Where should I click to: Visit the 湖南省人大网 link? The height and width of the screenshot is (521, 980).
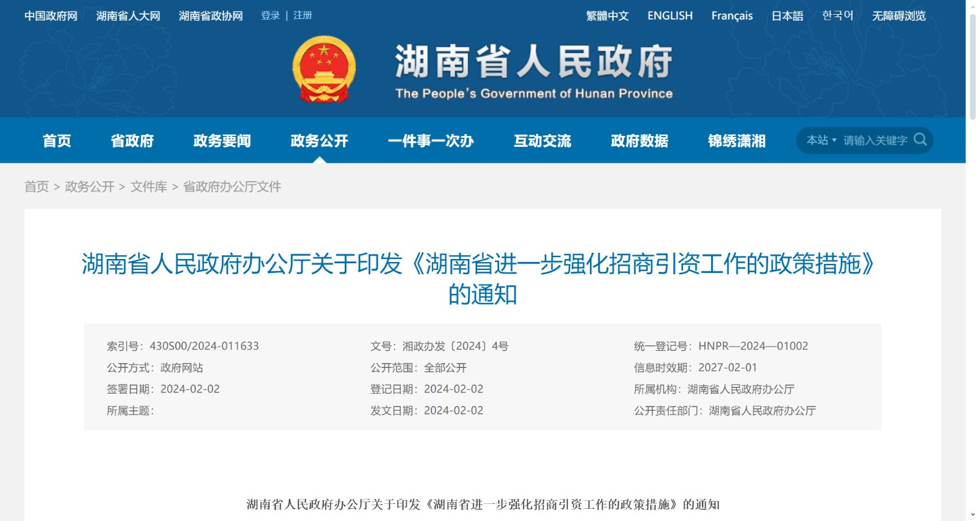(128, 16)
